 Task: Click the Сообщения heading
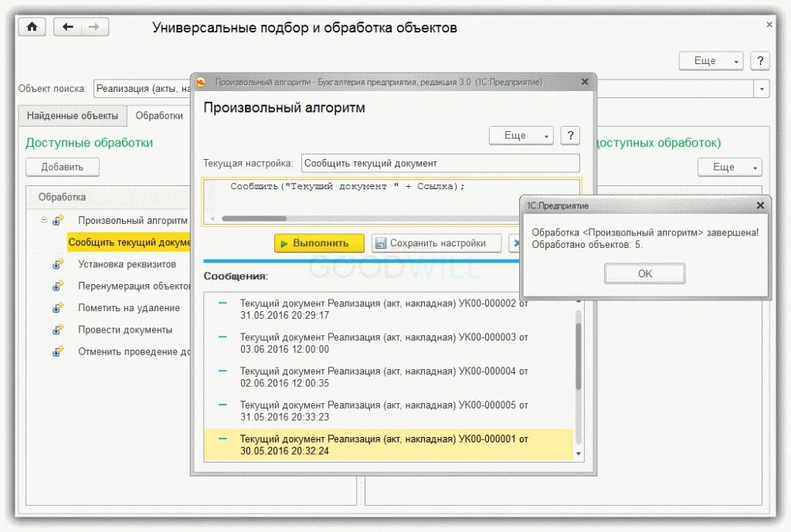236,276
